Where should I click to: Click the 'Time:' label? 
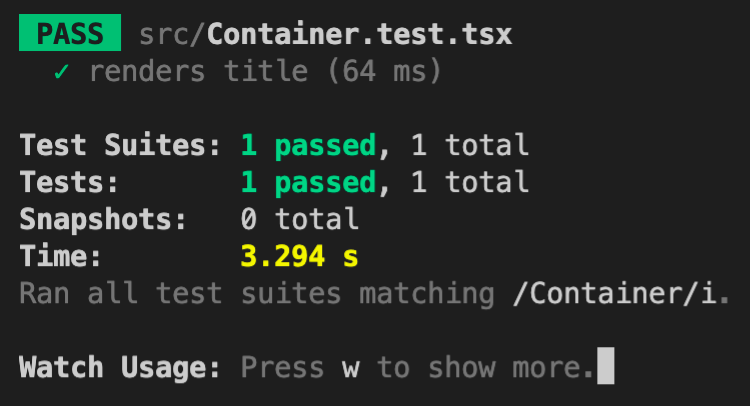(61, 257)
